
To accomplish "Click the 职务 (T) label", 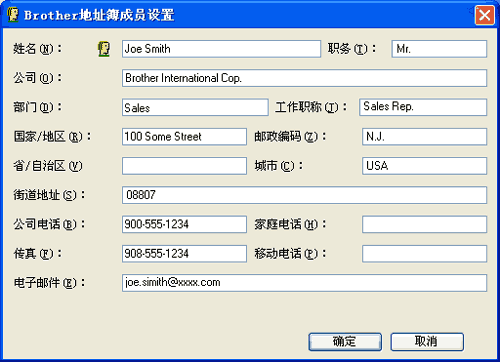I will (x=352, y=49).
